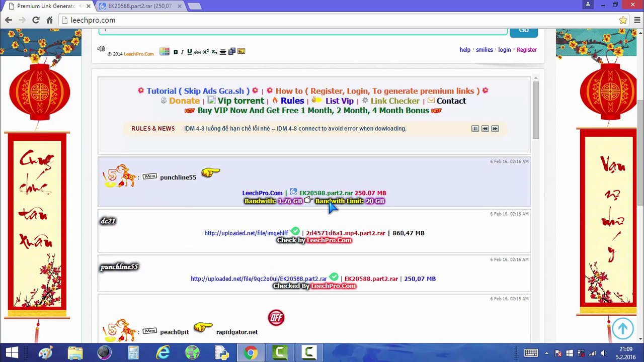Viewport: 644px width, 362px height.
Task: Launch Internet Explorer from the taskbar
Action: [x=163, y=353]
